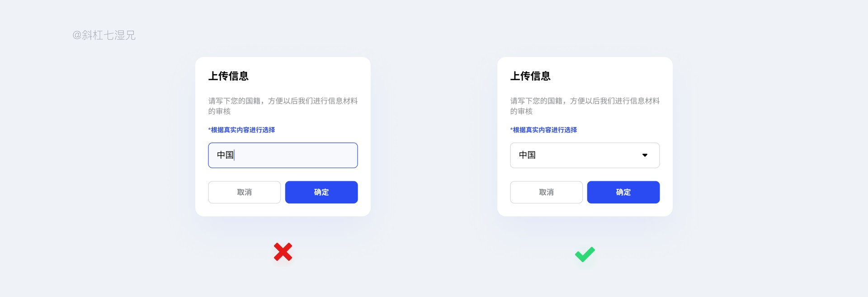The width and height of the screenshot is (868, 297).
Task: Click the 中国 text input field in left dialog
Action: 283,155
